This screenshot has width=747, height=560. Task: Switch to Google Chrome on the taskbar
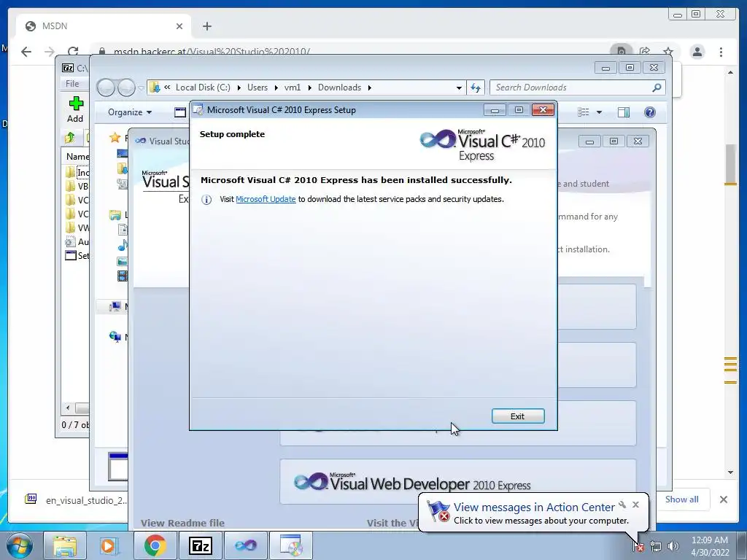155,545
